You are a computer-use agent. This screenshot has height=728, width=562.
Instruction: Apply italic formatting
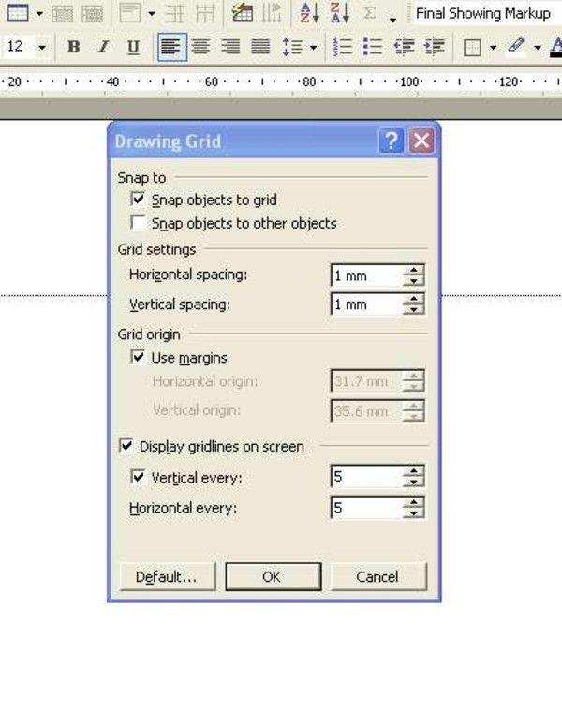tap(103, 47)
